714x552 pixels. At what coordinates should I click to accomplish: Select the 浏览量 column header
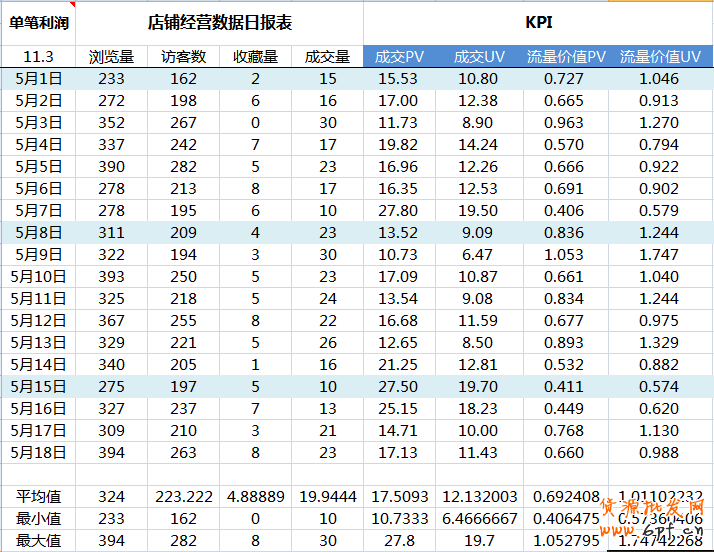tap(111, 57)
